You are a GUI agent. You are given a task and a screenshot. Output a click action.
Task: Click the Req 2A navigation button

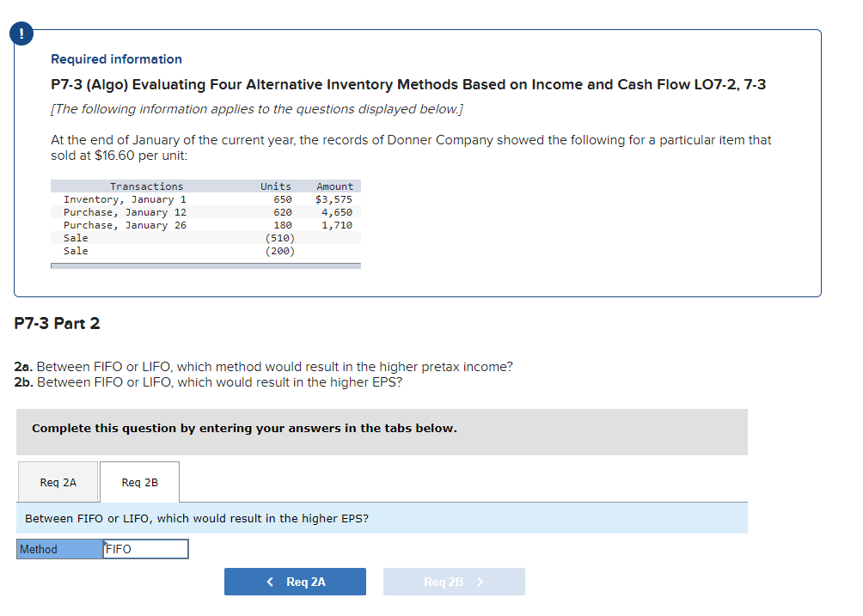[x=295, y=581]
